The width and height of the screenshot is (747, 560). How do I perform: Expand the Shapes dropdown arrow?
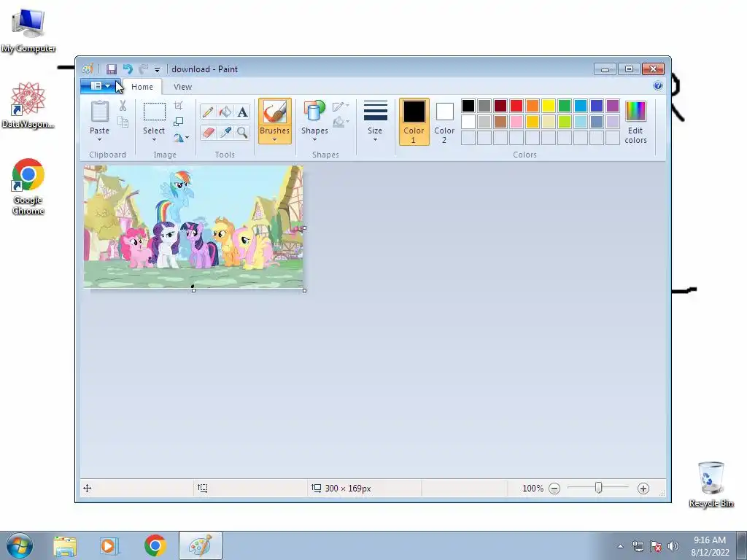coord(314,139)
